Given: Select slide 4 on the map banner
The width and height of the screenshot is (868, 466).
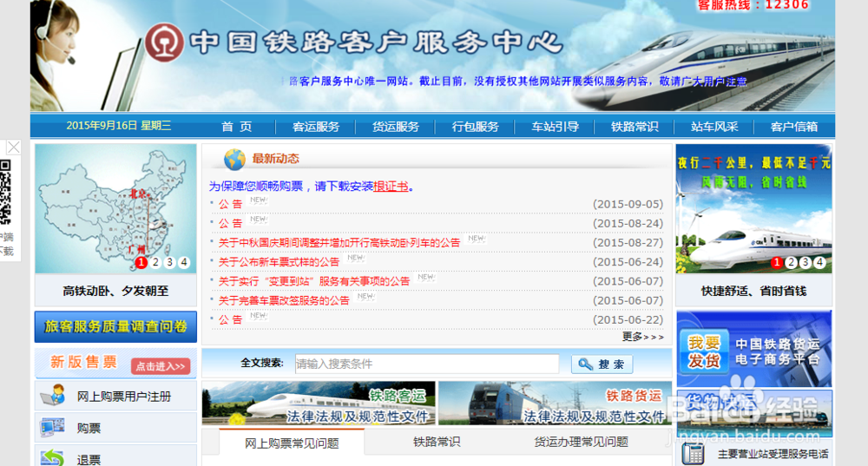Looking at the screenshot, I should coord(184,262).
